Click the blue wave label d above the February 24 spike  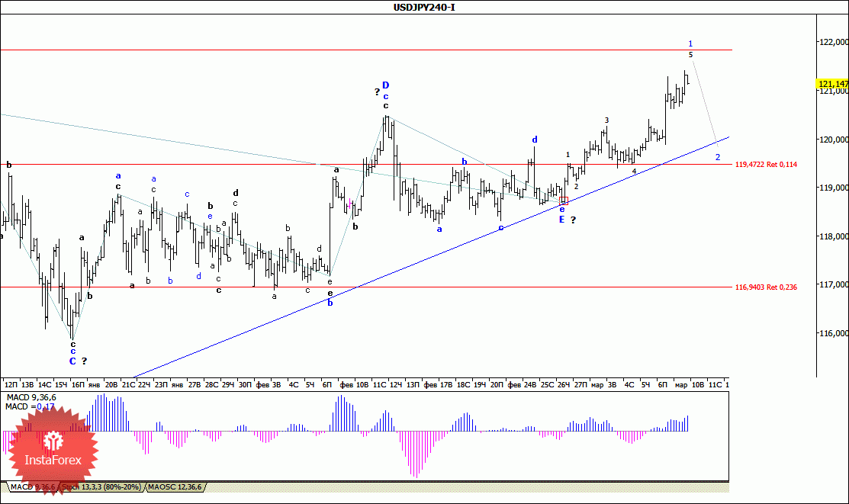tap(535, 140)
